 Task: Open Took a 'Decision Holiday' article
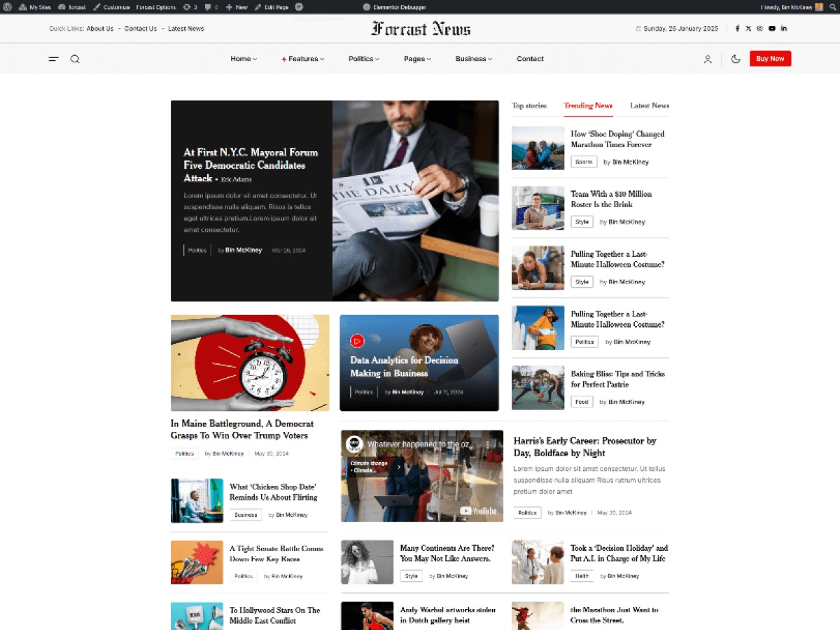click(619, 553)
